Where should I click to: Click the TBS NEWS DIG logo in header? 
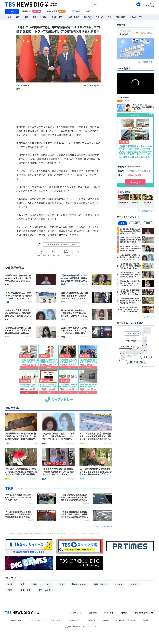pos(31,4)
